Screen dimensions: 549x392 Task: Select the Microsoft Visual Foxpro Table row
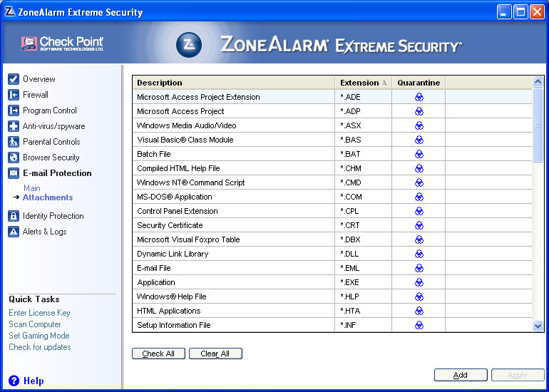(x=333, y=239)
